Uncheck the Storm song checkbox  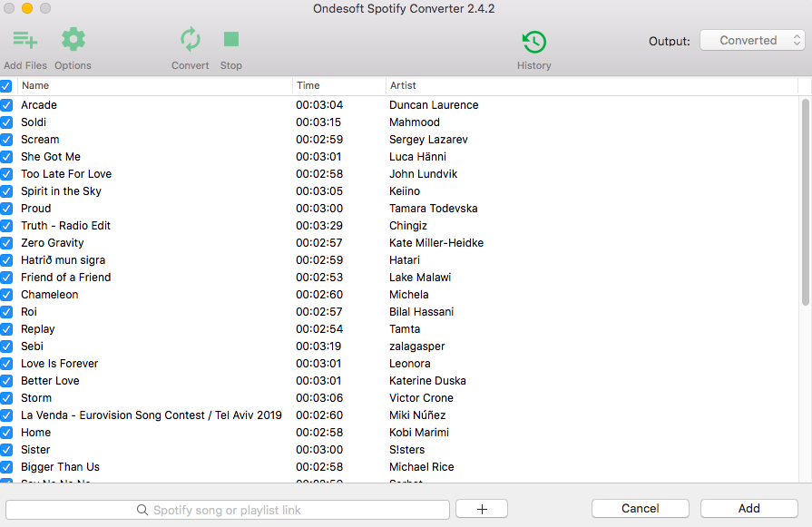click(x=6, y=398)
